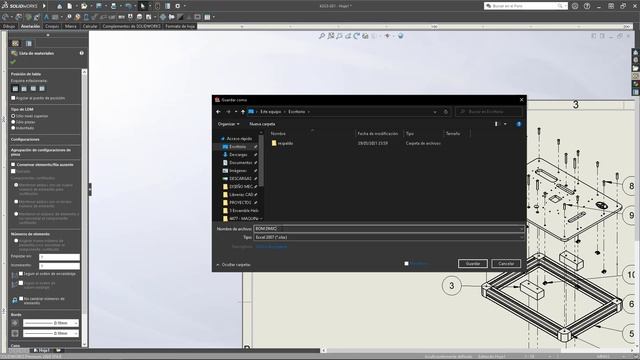Click the Home icon in the top toolbar
Viewport: 640px width, 360px height.
pyautogui.click(x=60, y=6)
